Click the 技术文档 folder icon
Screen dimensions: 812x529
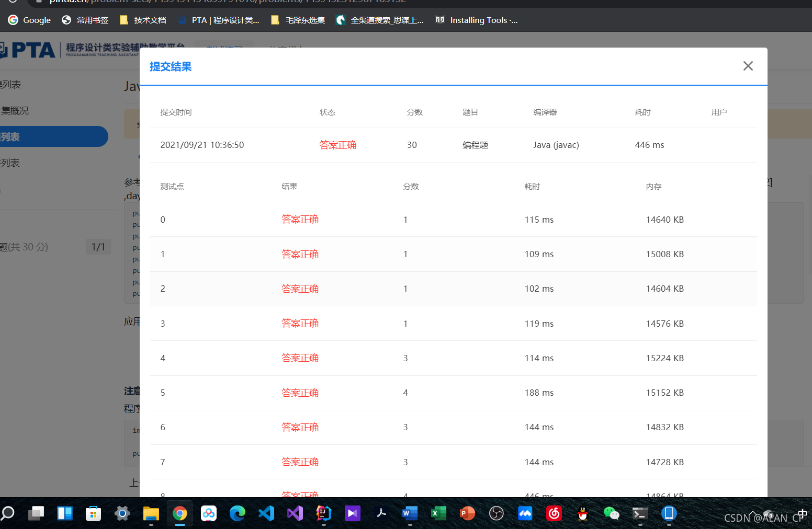pos(124,20)
